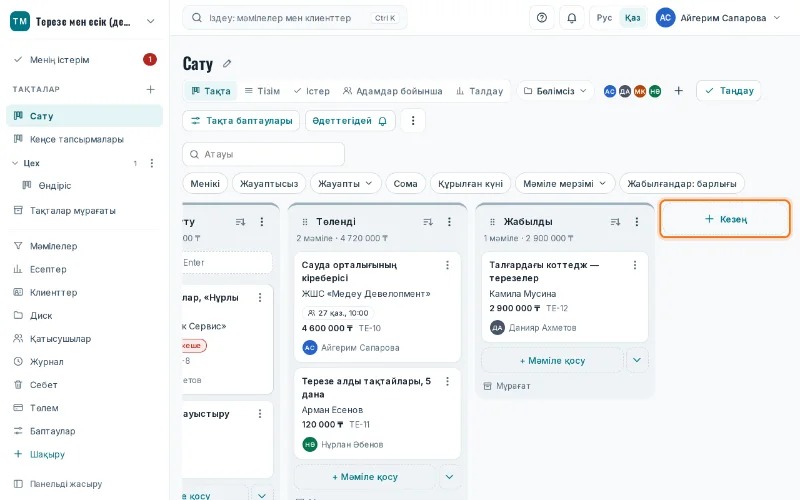Switch to the Тізім view tab

pos(262,91)
